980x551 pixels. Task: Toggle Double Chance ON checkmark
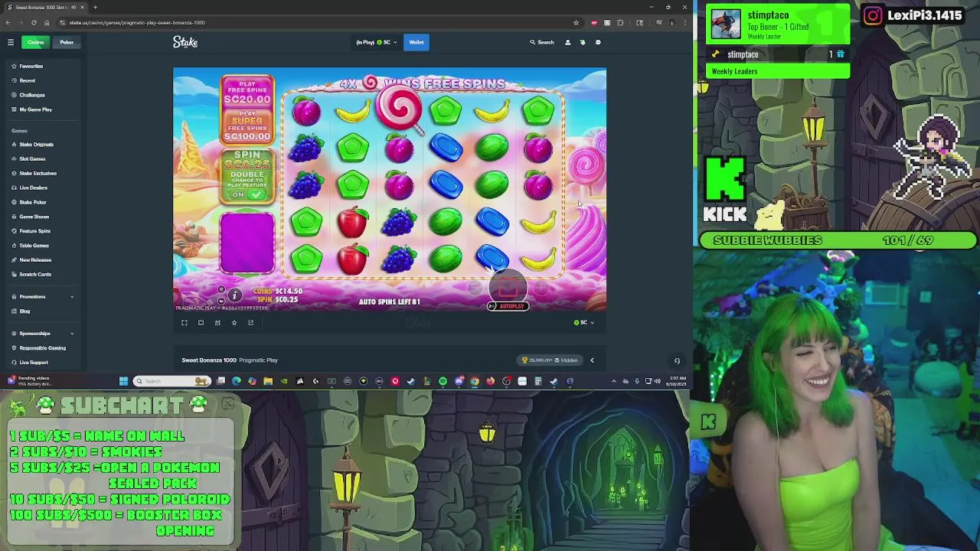[256, 194]
